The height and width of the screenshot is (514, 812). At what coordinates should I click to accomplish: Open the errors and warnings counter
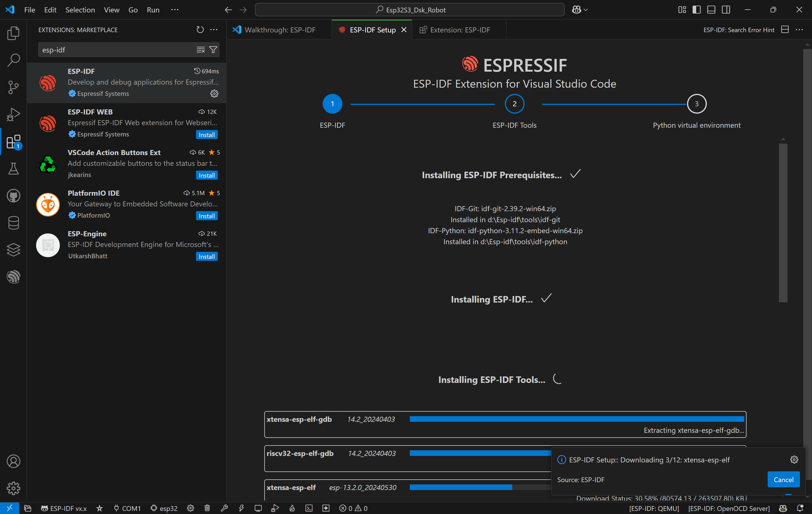pyautogui.click(x=353, y=508)
